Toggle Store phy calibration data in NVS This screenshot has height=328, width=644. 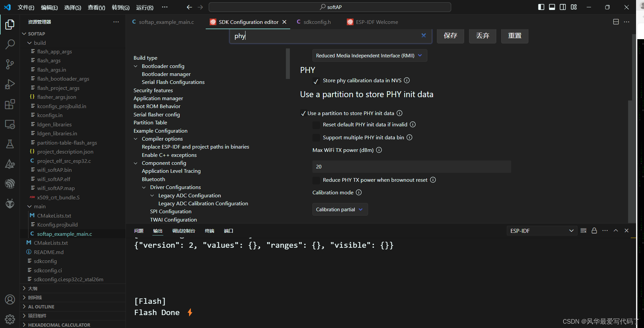[x=316, y=81]
